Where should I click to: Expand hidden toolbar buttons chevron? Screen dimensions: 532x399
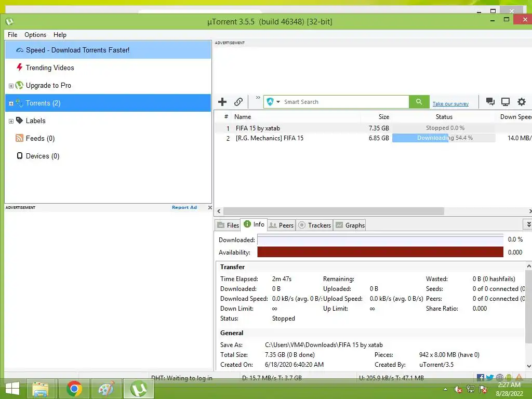pyautogui.click(x=258, y=98)
